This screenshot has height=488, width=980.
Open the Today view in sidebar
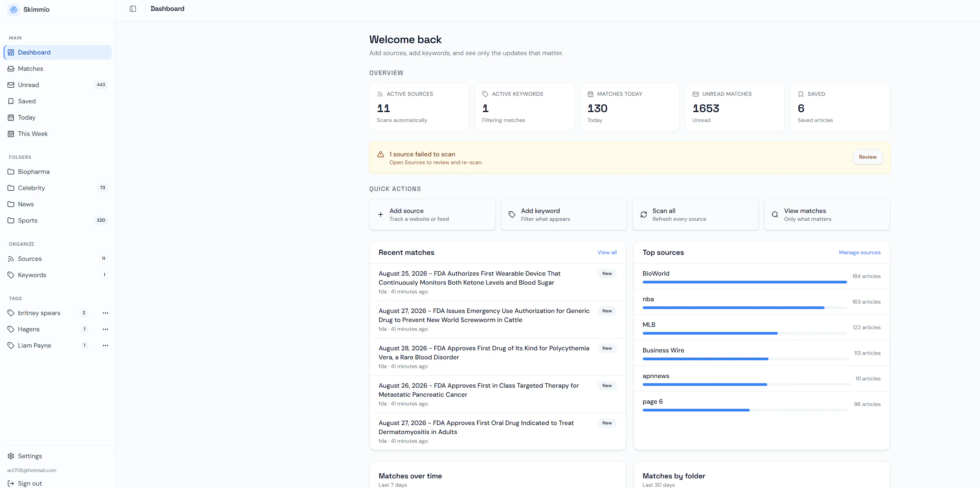pyautogui.click(x=58, y=117)
